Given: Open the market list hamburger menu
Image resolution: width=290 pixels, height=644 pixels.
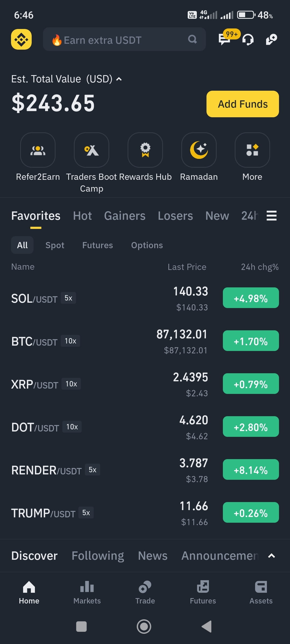Looking at the screenshot, I should tap(271, 215).
